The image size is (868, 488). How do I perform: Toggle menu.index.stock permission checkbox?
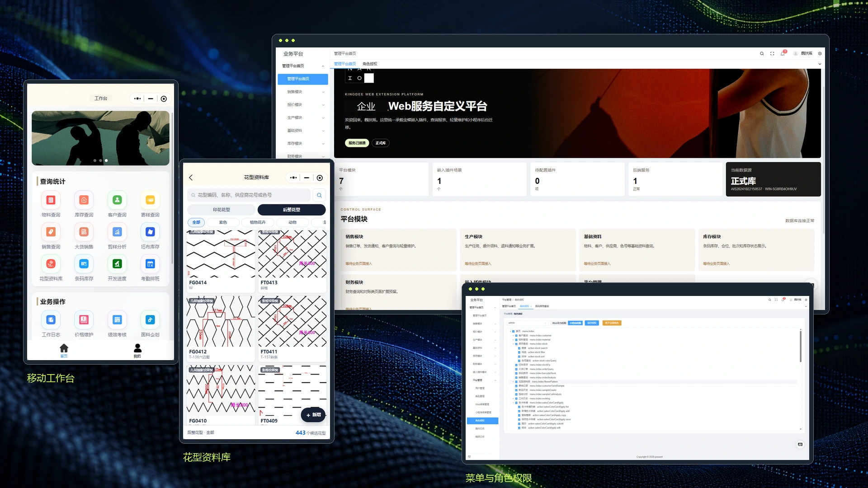coord(516,344)
